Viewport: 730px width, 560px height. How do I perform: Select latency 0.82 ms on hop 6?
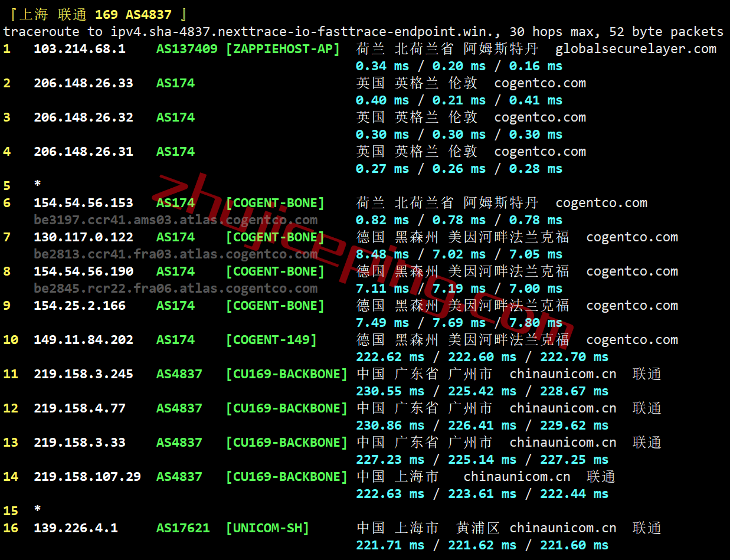(x=382, y=220)
